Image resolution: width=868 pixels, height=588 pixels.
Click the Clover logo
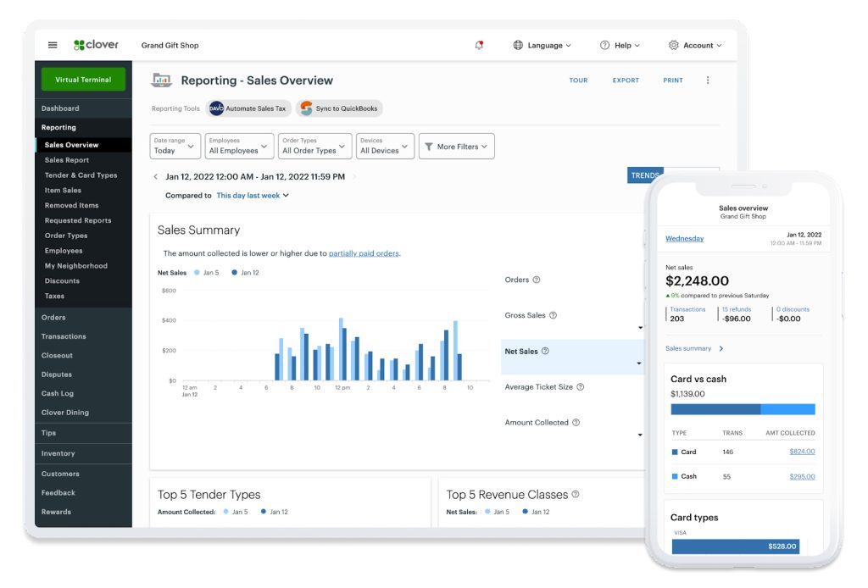point(97,45)
